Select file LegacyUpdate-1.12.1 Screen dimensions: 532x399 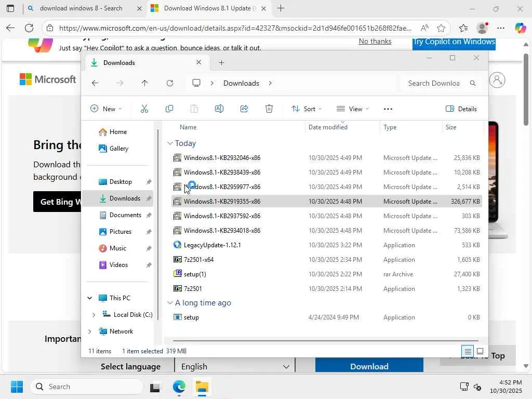click(212, 245)
